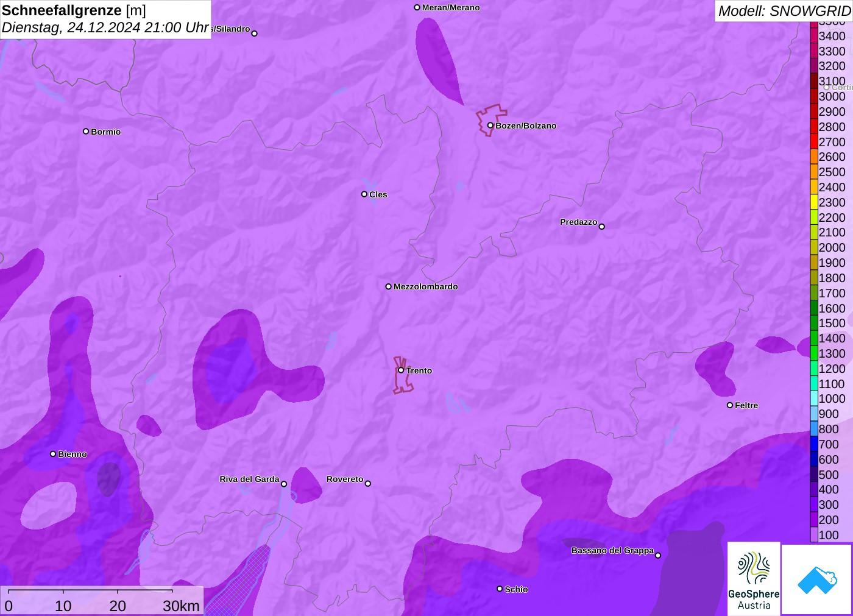Click the Rovereto label text
Screen dimensions: 853x616
coord(345,479)
